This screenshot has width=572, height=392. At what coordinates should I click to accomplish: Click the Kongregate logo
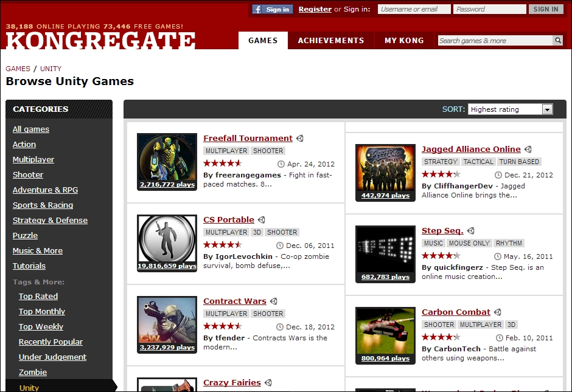coord(100,41)
